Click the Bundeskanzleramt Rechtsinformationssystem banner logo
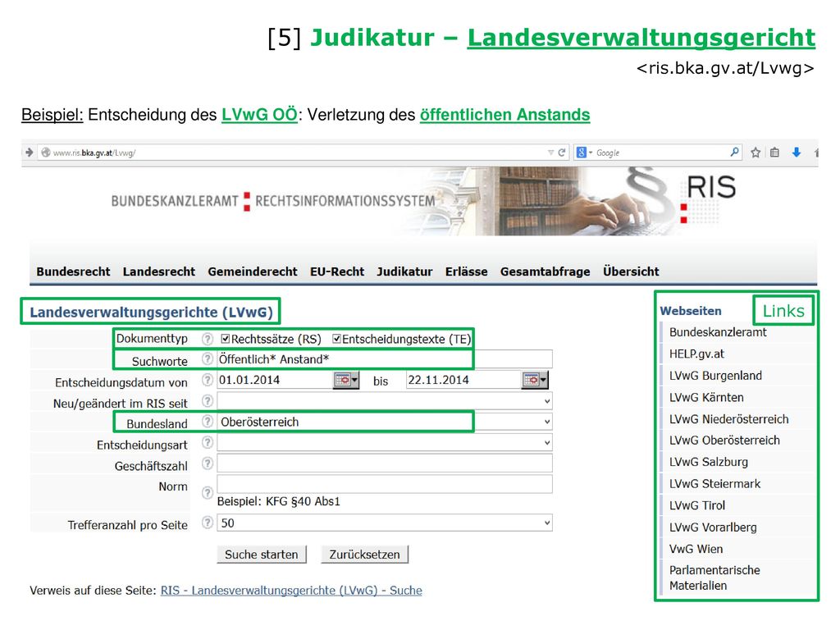This screenshot has width=840, height=630. point(273,202)
